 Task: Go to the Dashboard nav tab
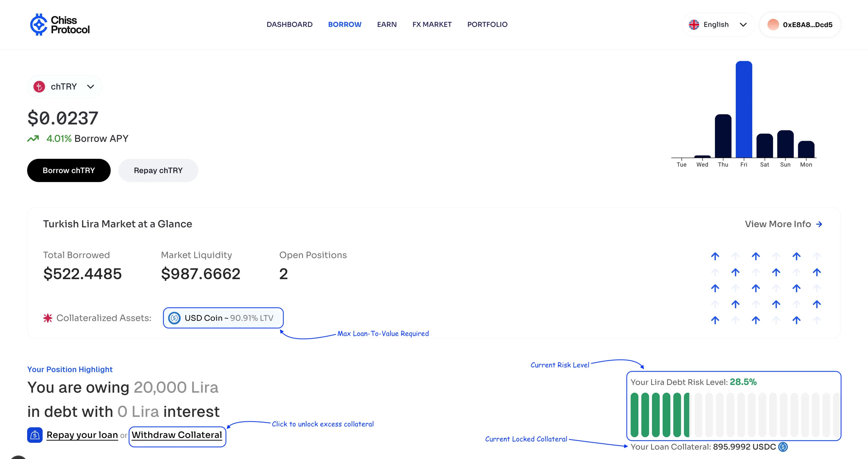(289, 25)
